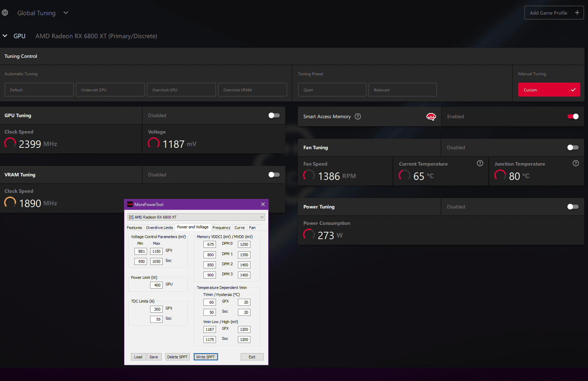Click the Exit button in MorePowerTool
This screenshot has width=588, height=381.
pyautogui.click(x=252, y=357)
